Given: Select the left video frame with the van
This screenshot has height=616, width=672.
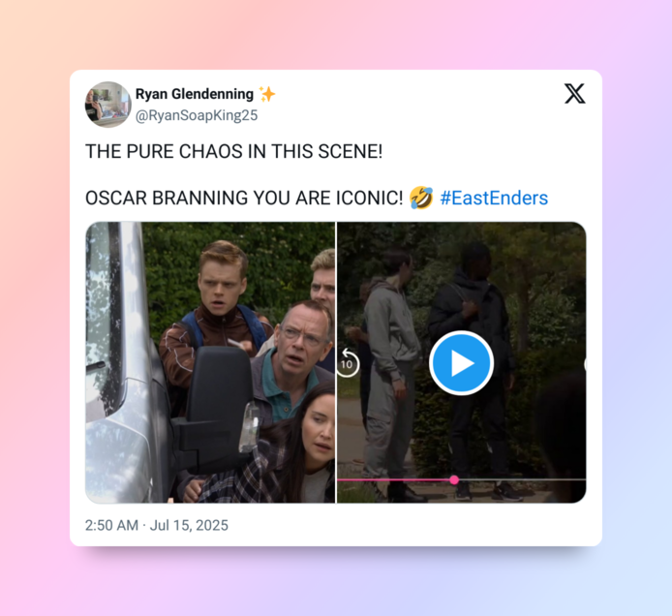Looking at the screenshot, I should coord(210,362).
